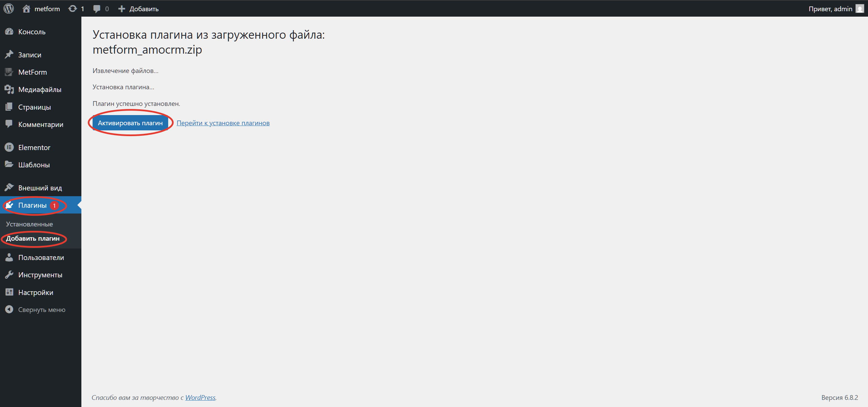This screenshot has width=868, height=407.
Task: Collapse the sidebar via Свернуть меню
Action: click(x=41, y=310)
